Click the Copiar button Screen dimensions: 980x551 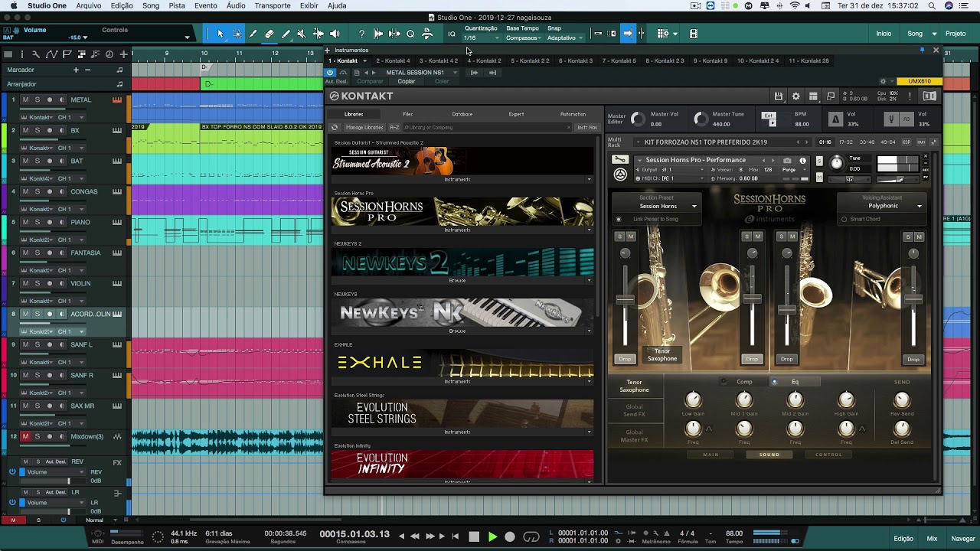[x=407, y=81]
